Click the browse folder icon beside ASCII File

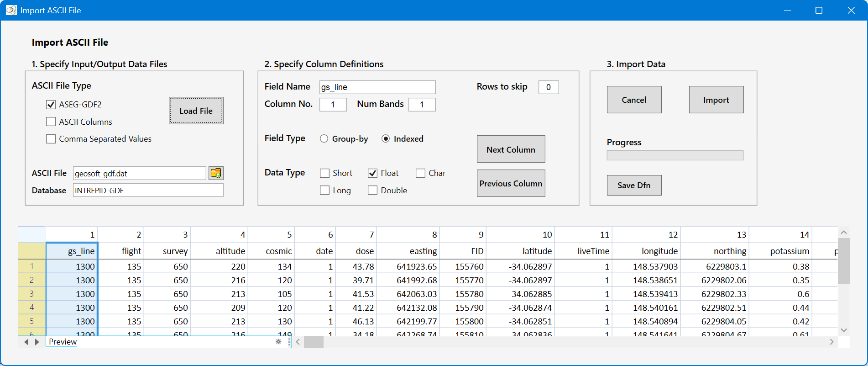(x=216, y=173)
